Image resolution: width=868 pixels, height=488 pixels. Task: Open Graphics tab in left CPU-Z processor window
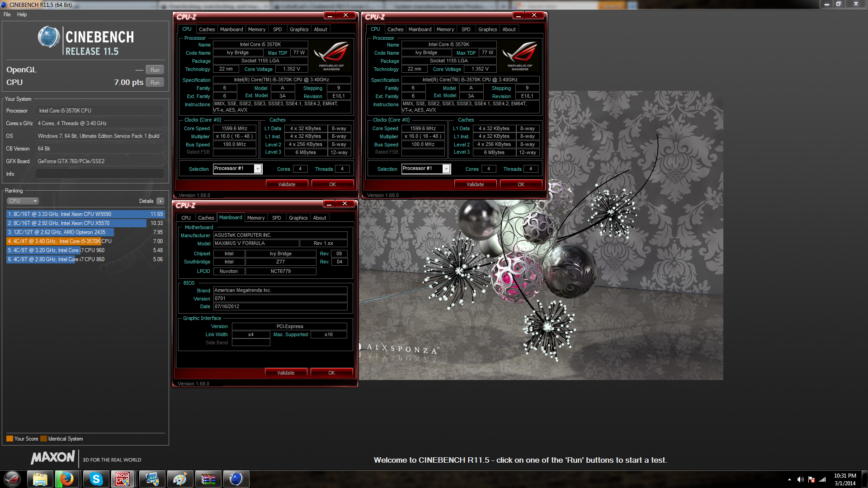pyautogui.click(x=299, y=29)
